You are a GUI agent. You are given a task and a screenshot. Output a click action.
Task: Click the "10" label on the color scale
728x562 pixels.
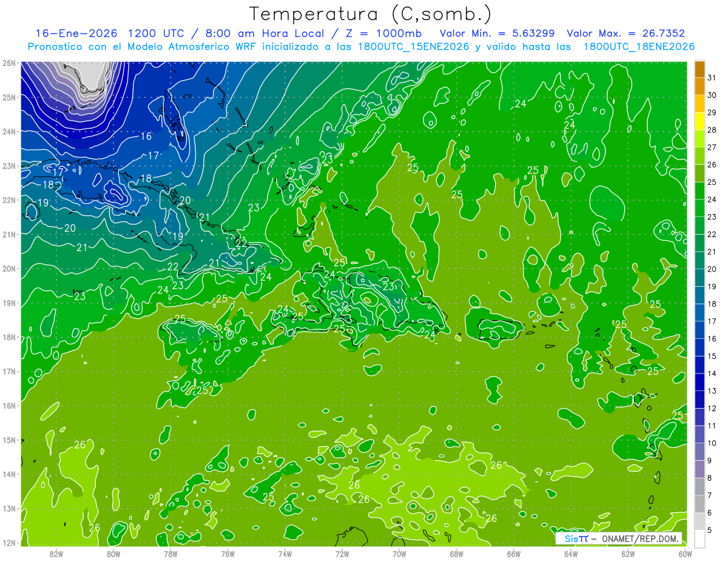[x=712, y=443]
